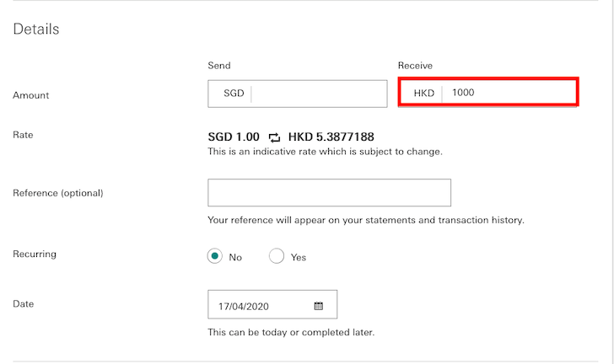
Task: Click the HKD receive amount field
Action: 487,92
